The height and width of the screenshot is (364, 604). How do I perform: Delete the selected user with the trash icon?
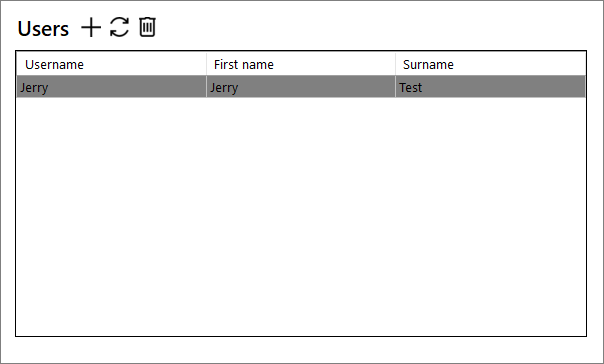[x=147, y=27]
